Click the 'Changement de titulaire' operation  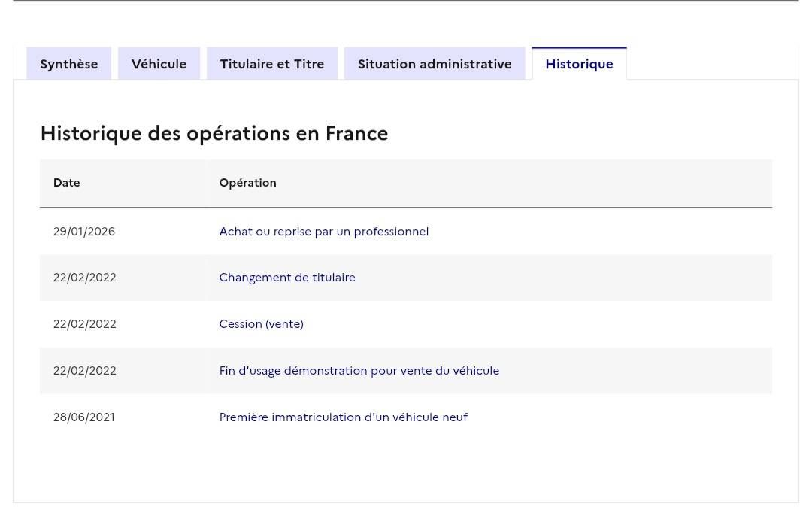pyautogui.click(x=287, y=278)
